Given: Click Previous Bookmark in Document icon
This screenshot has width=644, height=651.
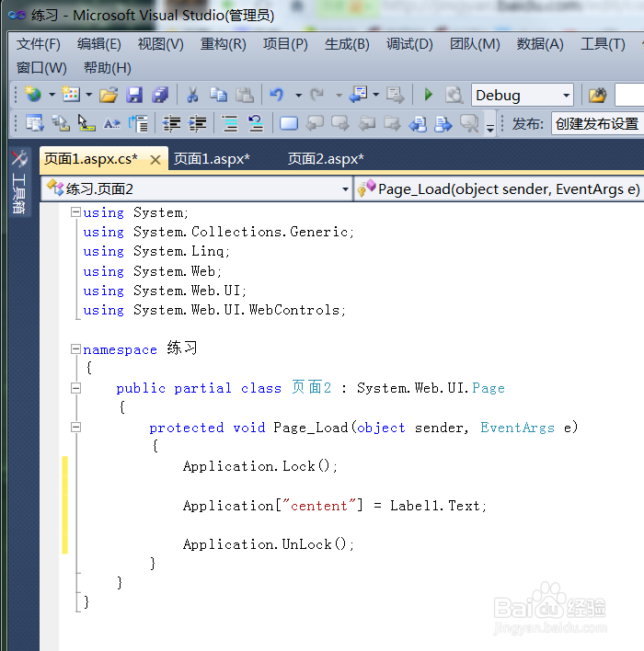Looking at the screenshot, I should coord(418,124).
